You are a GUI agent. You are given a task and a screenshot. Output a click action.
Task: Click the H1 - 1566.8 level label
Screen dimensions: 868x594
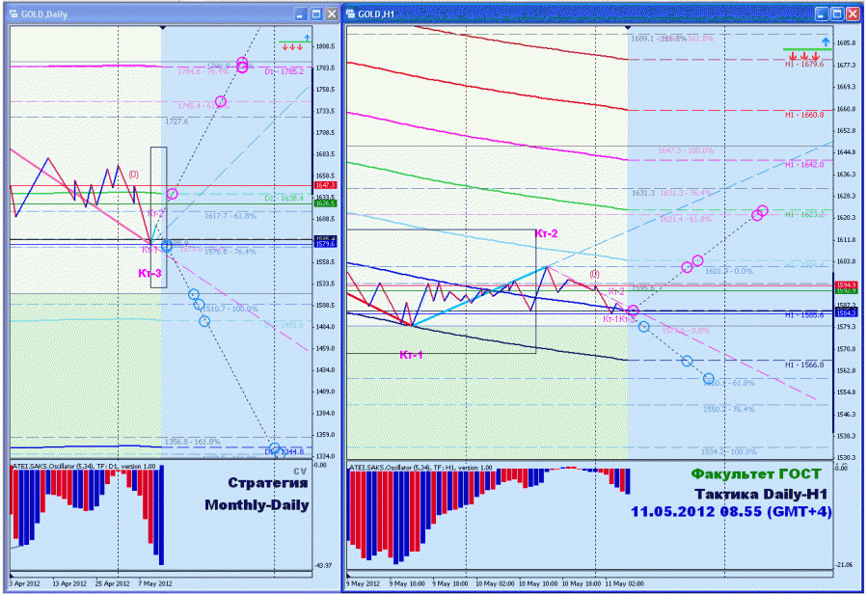pyautogui.click(x=804, y=364)
